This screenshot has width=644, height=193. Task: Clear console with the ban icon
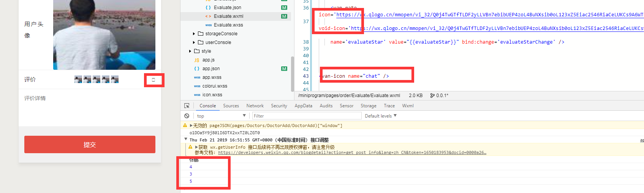[x=187, y=116]
